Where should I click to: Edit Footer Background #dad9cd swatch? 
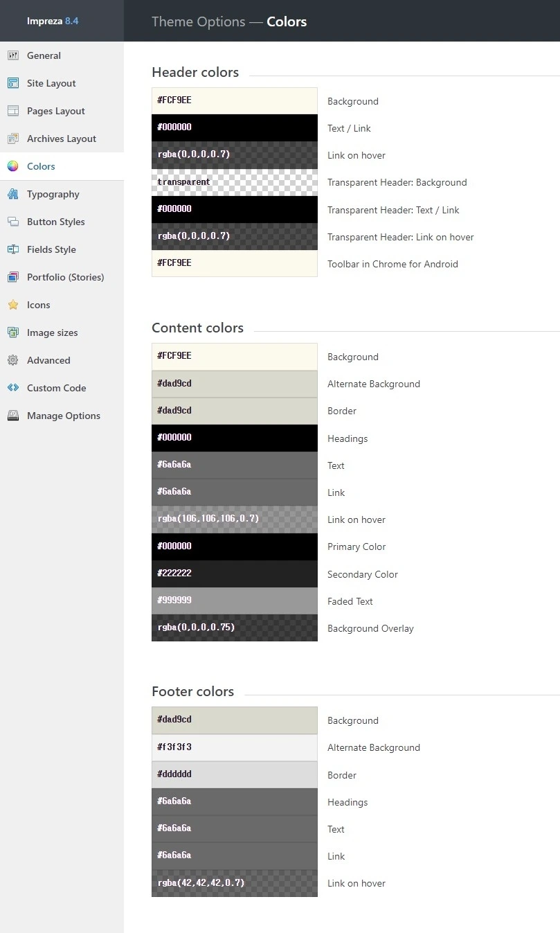click(235, 720)
